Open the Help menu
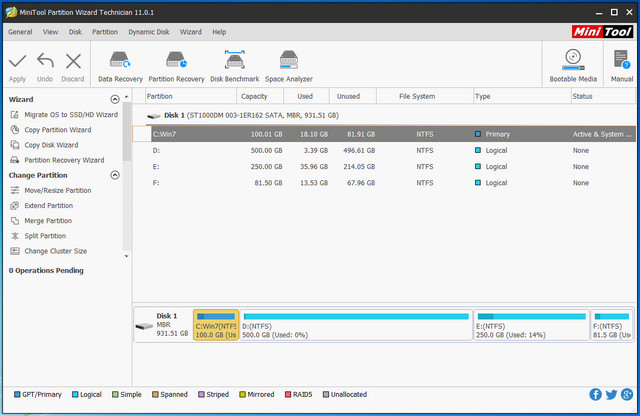 click(219, 32)
